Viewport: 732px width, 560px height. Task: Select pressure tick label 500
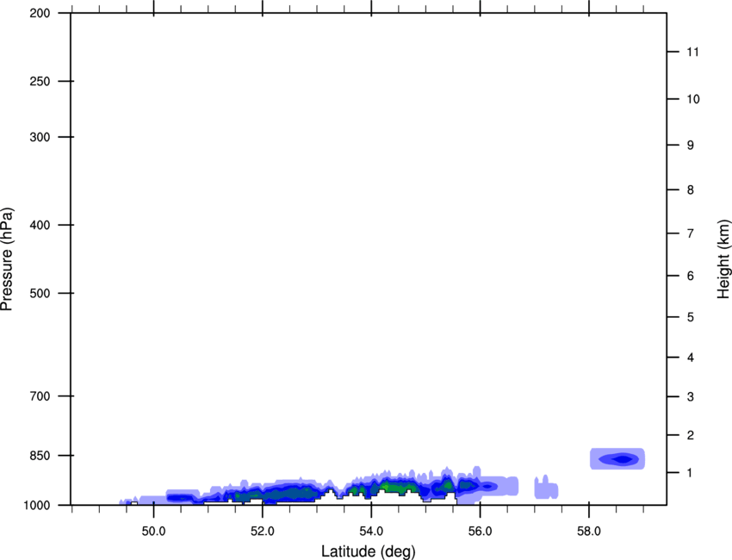(40, 293)
